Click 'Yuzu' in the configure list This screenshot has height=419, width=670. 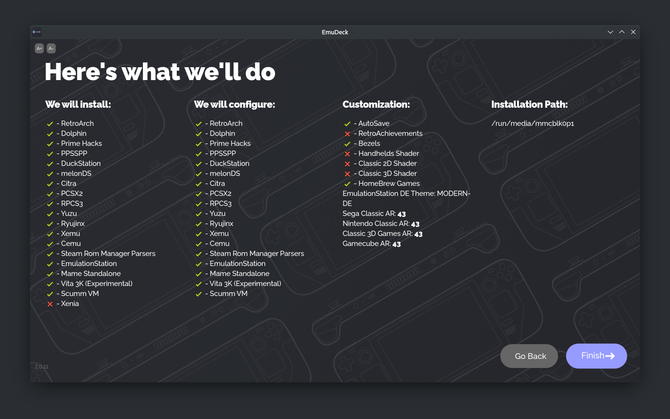pos(217,214)
